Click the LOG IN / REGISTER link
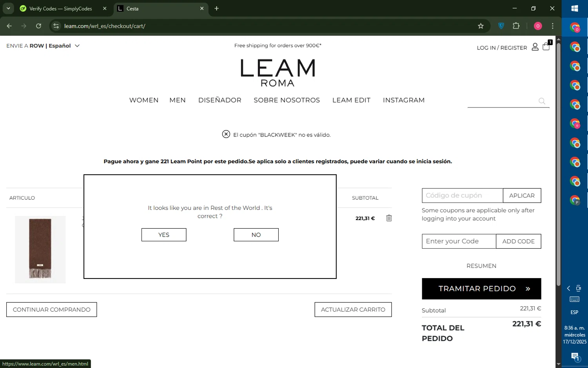Screen dimensions: 588x368 (502, 47)
